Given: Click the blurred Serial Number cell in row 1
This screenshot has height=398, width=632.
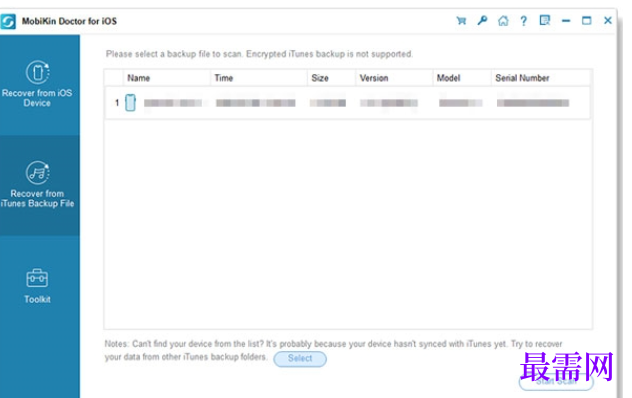Looking at the screenshot, I should coord(533,103).
